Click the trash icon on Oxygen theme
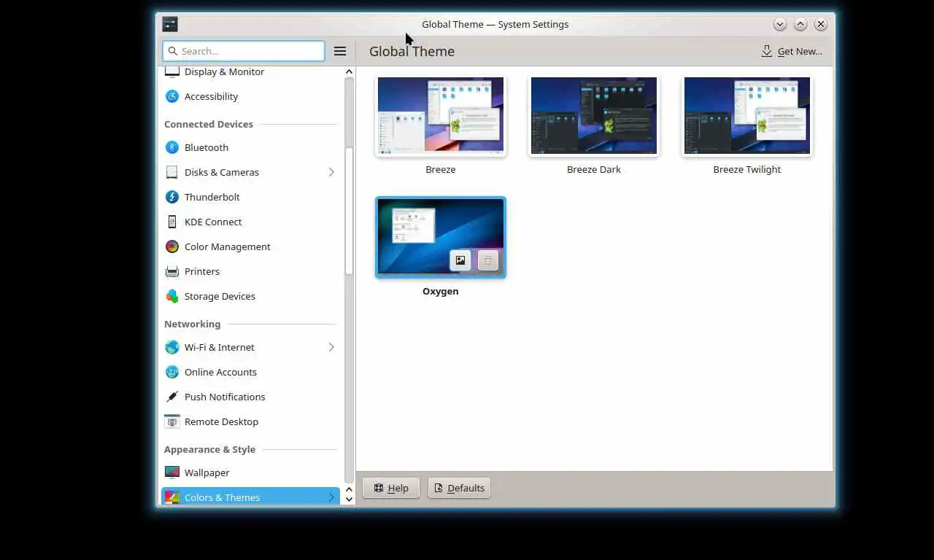934x560 pixels. point(488,260)
